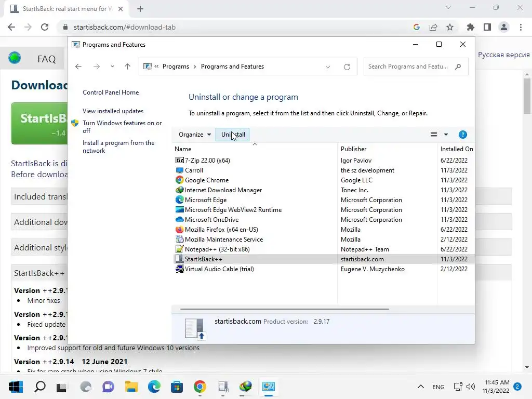
Task: Go up one level in Control Panel
Action: [127, 66]
